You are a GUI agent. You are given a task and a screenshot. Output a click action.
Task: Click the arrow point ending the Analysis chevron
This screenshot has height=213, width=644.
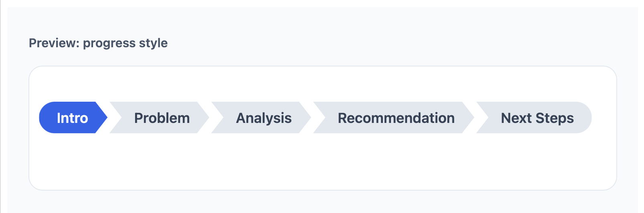[x=306, y=118]
